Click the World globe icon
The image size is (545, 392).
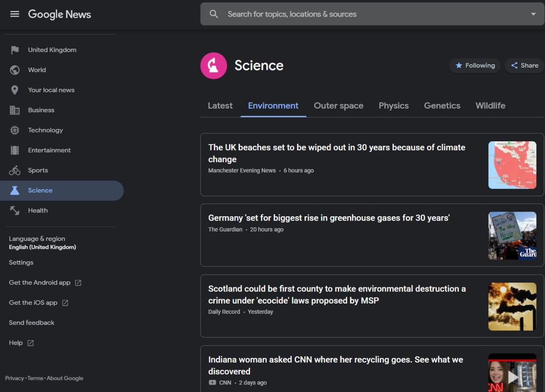click(15, 70)
